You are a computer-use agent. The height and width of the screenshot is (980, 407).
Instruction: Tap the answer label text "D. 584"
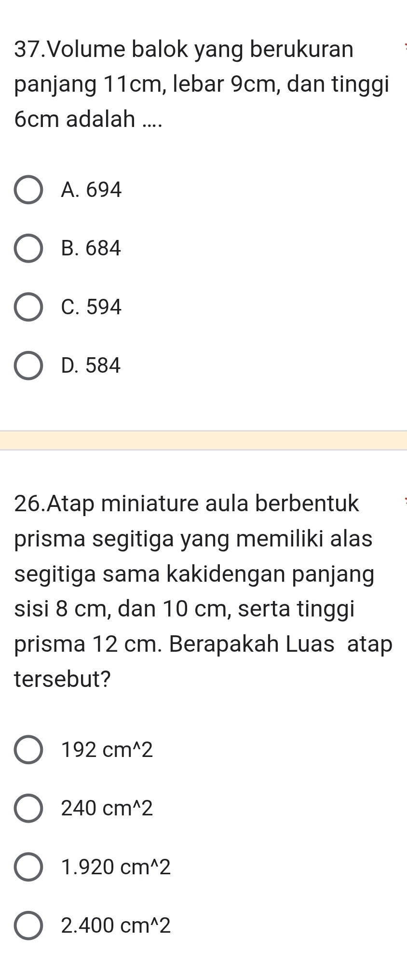coord(91,365)
